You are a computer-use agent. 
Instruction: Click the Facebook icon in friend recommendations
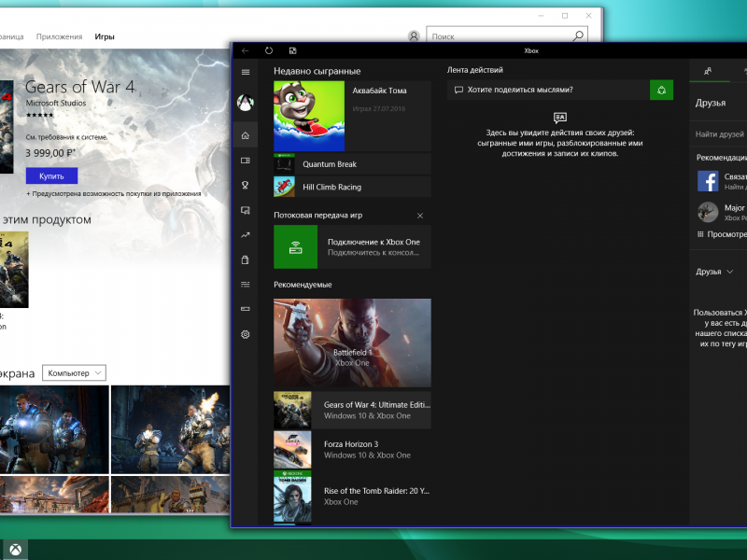(708, 181)
